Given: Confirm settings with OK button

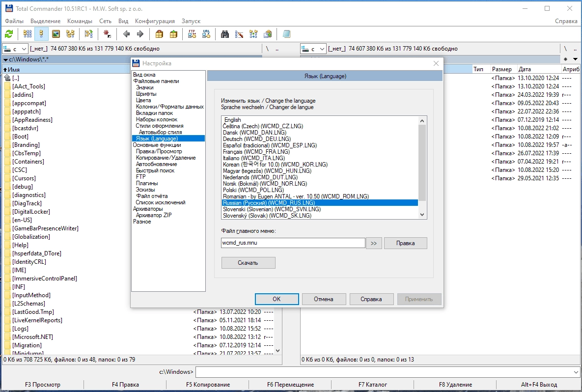Looking at the screenshot, I should tap(277, 299).
